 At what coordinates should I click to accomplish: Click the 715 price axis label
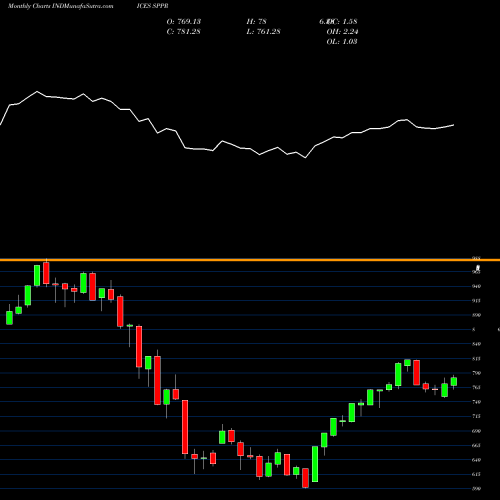tap(477, 416)
